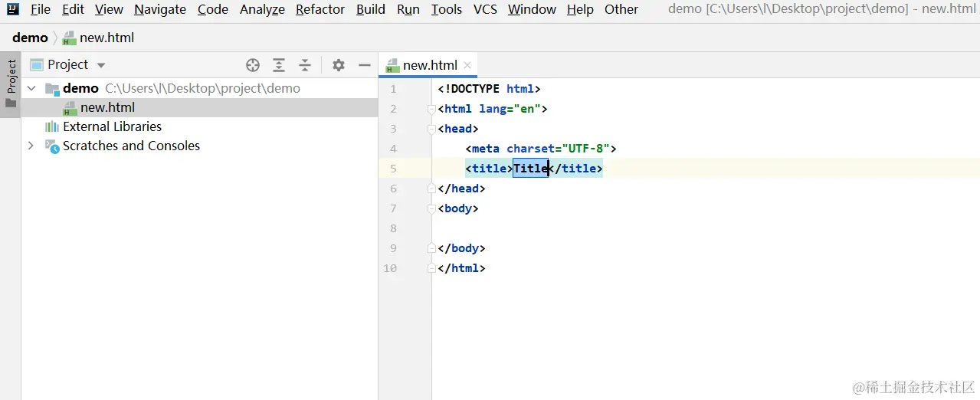
Task: Click the Collapse All icon in Project panel
Action: tap(305, 65)
